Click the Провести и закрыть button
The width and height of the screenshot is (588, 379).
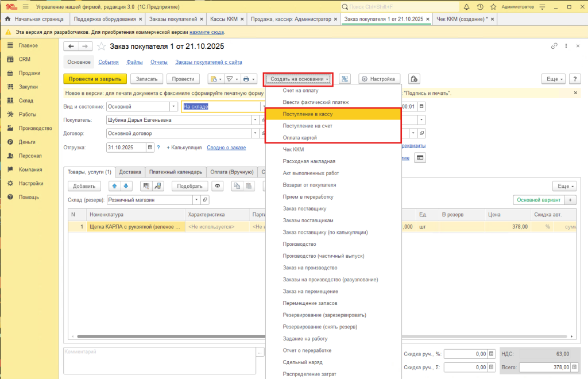[94, 79]
